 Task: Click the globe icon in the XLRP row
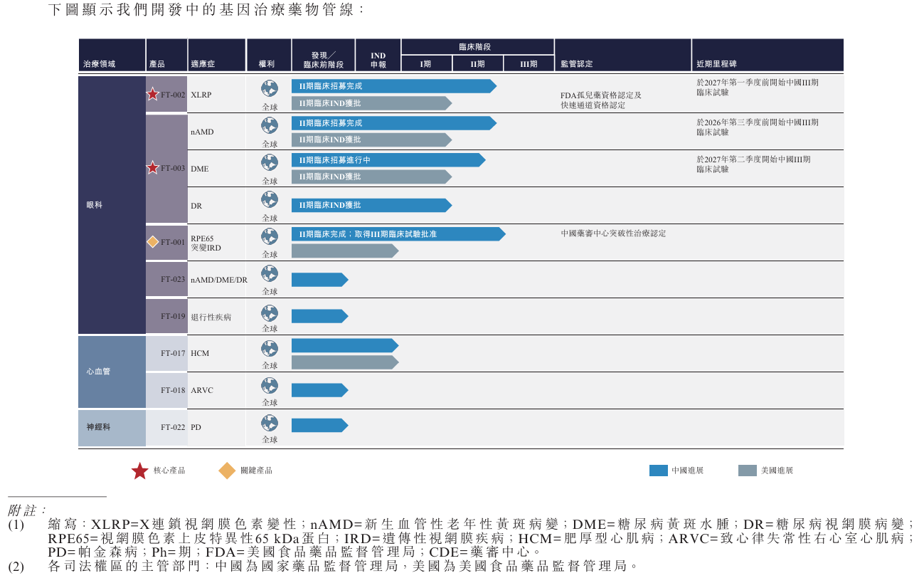pos(270,88)
